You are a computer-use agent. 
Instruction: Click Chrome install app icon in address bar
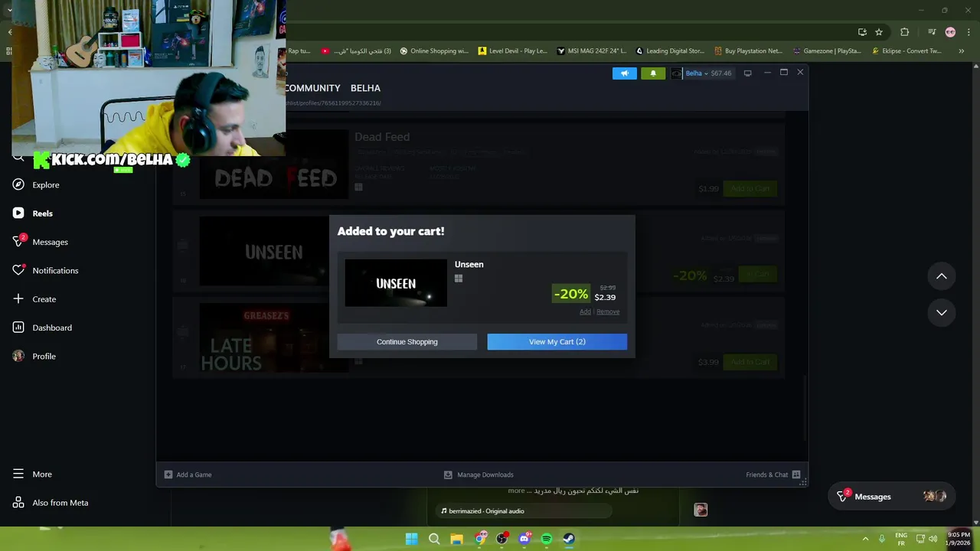click(862, 32)
